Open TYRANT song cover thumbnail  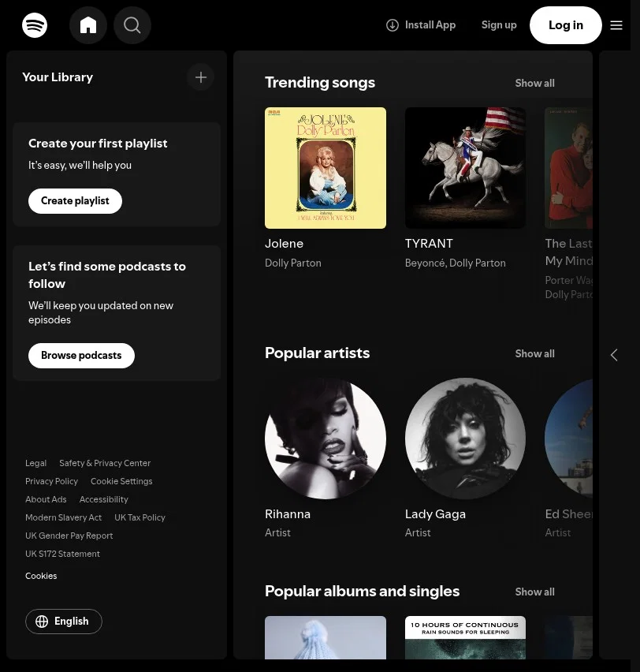(x=465, y=168)
